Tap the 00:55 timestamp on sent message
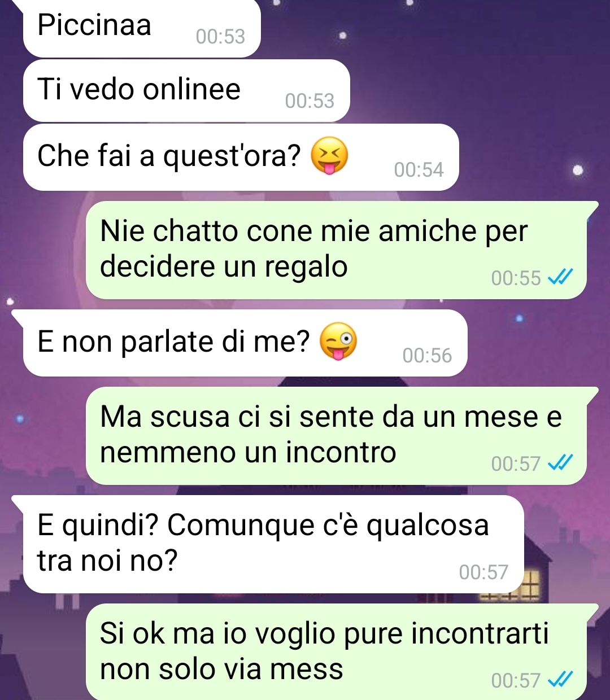The image size is (610, 700). point(516,278)
